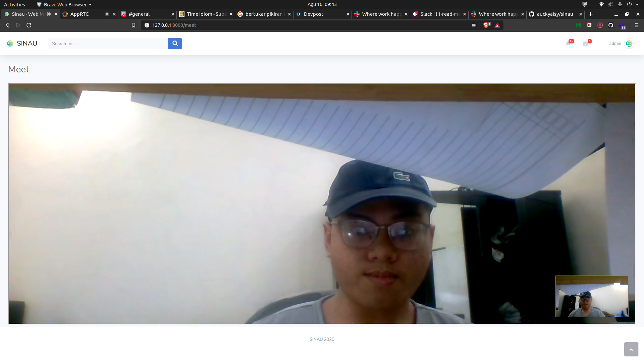
Task: Click the Brave Rewards triangle icon
Action: (x=497, y=25)
